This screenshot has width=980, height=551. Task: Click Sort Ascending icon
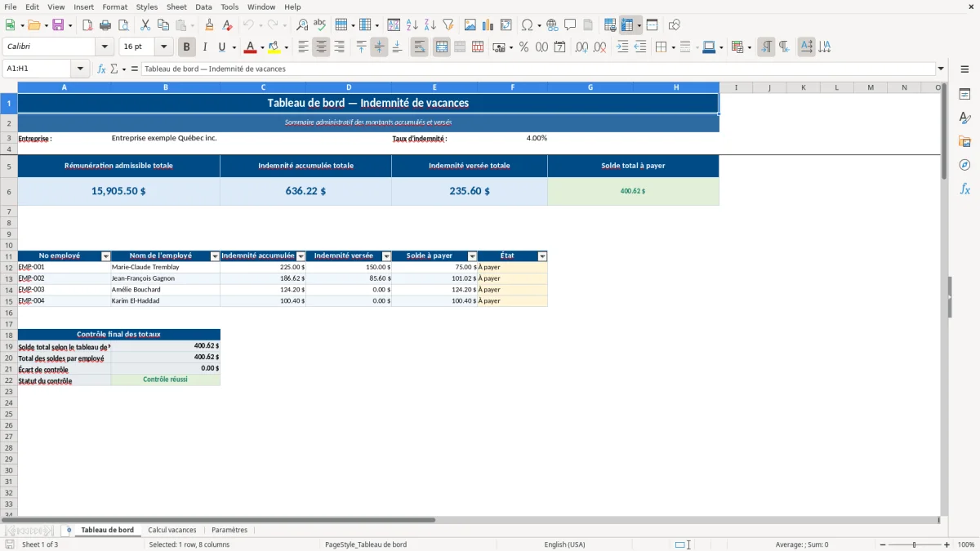412,25
